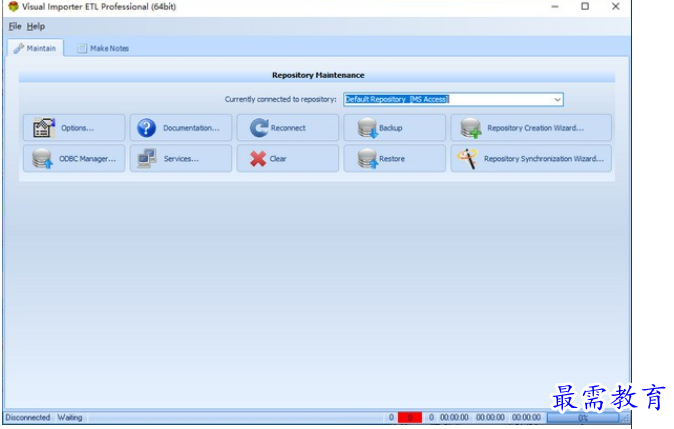Click the Repository Creation Wizard icon
The image size is (674, 429).
tap(471, 128)
